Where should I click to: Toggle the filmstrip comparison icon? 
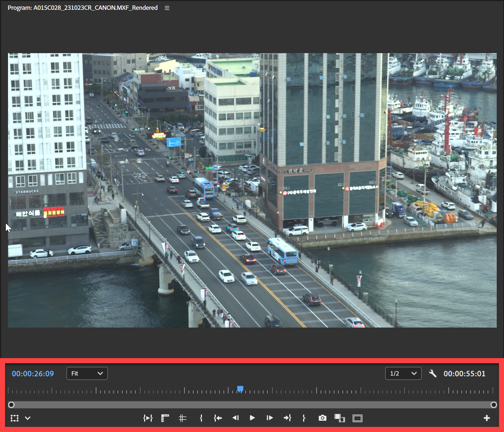[x=340, y=418]
